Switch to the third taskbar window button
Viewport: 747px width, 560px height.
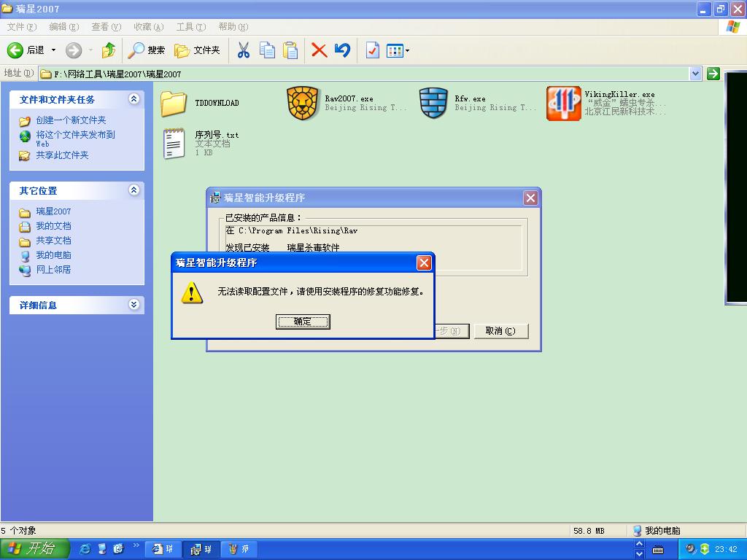(x=239, y=549)
